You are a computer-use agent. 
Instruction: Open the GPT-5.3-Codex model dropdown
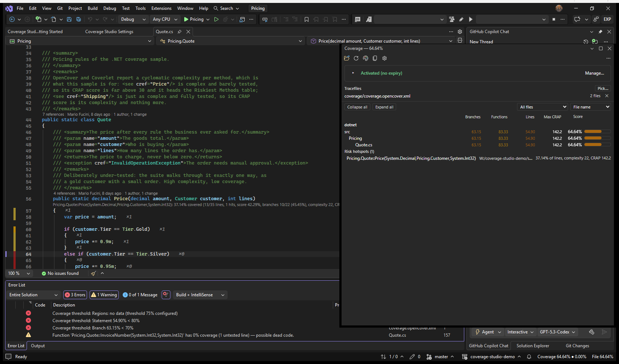pos(557,332)
